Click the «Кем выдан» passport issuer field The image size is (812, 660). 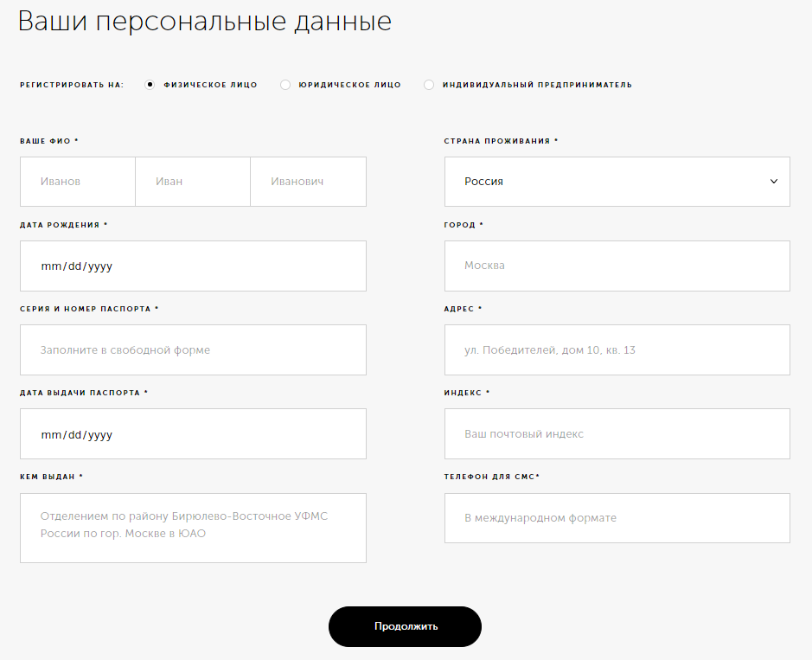click(193, 528)
